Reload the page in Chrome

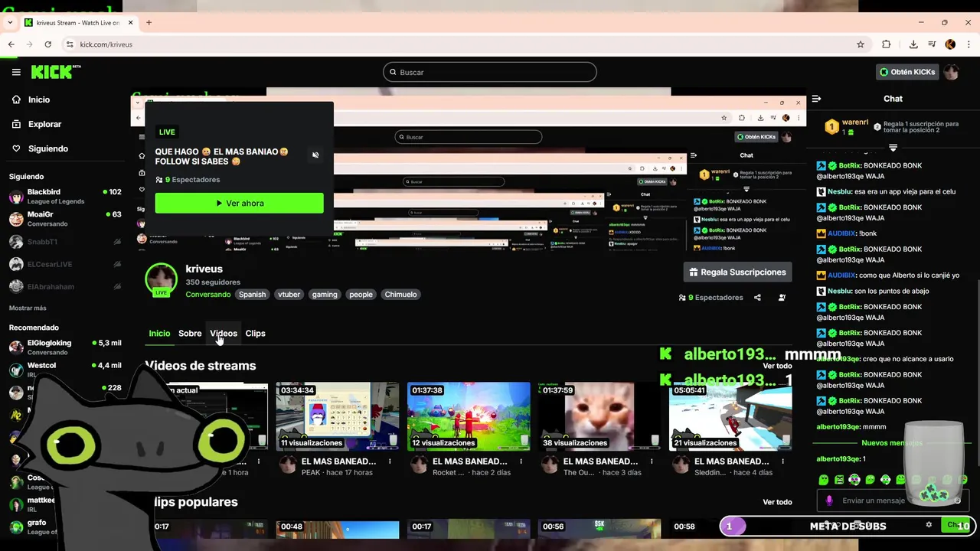47,44
